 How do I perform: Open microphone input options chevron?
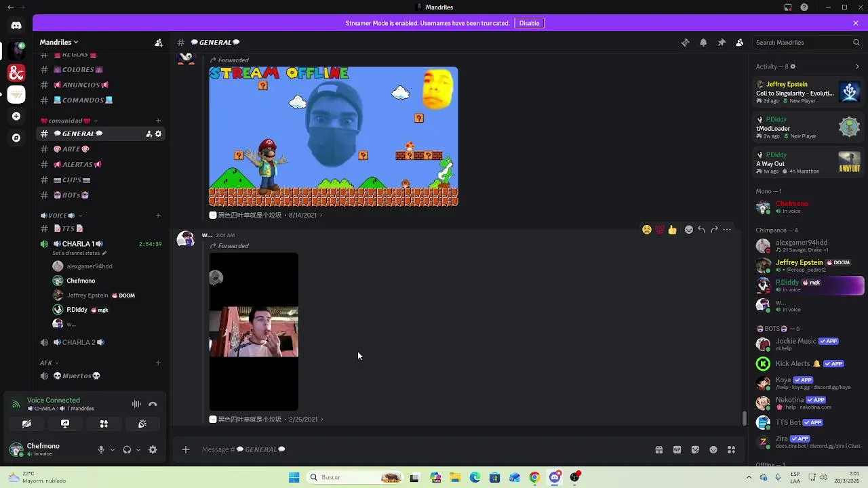point(113,449)
